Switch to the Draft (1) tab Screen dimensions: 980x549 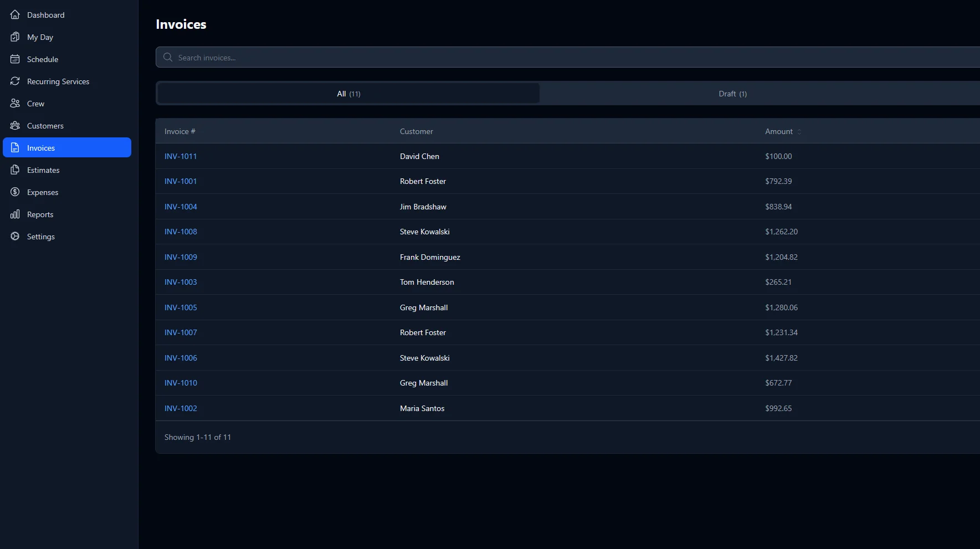(732, 94)
